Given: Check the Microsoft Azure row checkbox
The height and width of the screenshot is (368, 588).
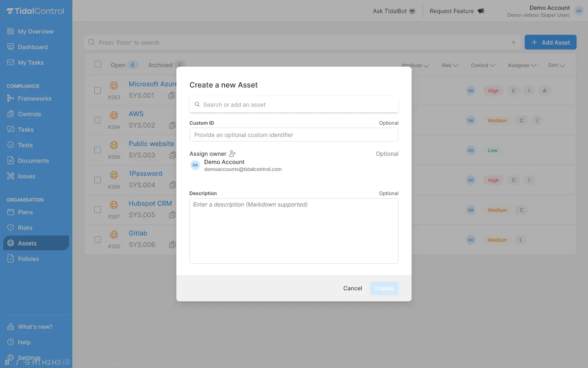Looking at the screenshot, I should click(x=98, y=90).
